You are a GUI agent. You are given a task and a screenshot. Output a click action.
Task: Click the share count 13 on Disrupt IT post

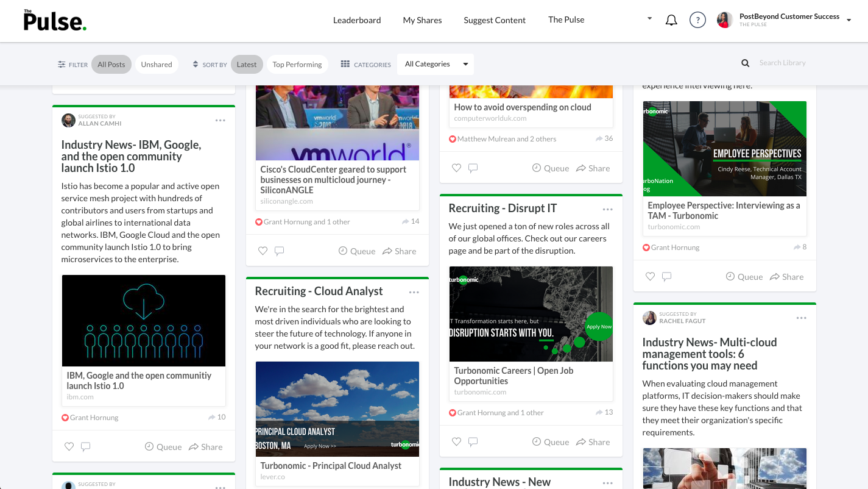click(604, 412)
